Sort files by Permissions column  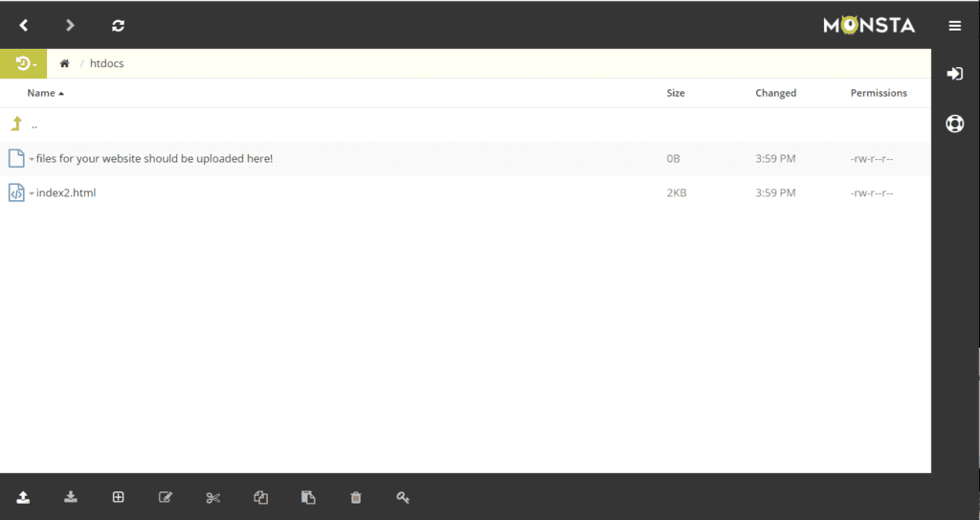pyautogui.click(x=879, y=93)
